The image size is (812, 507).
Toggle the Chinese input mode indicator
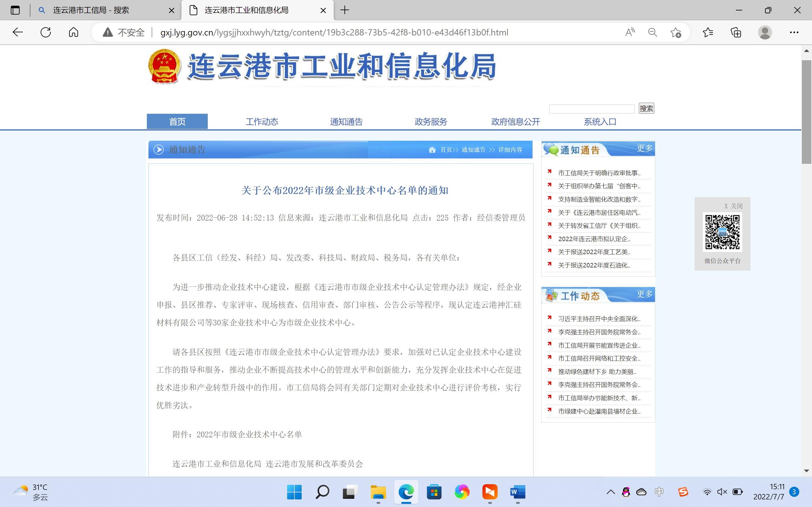pos(659,492)
